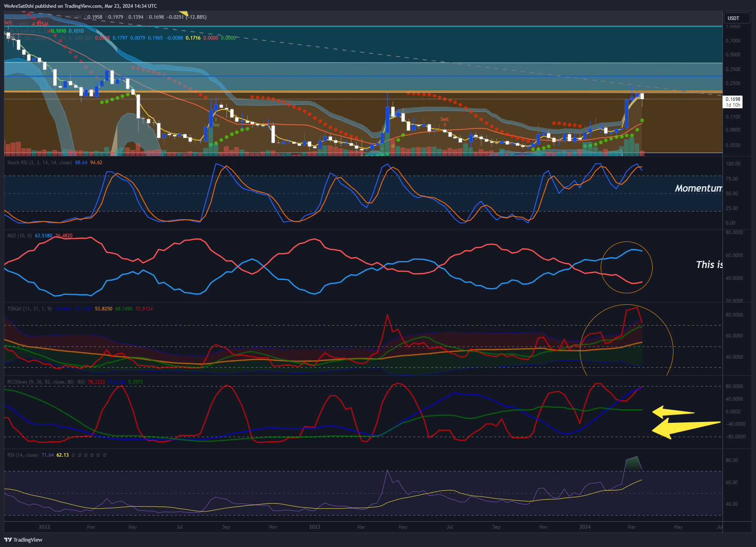The image size is (756, 547).
Task: Click ASO value 63.5180
Action: tap(43, 236)
